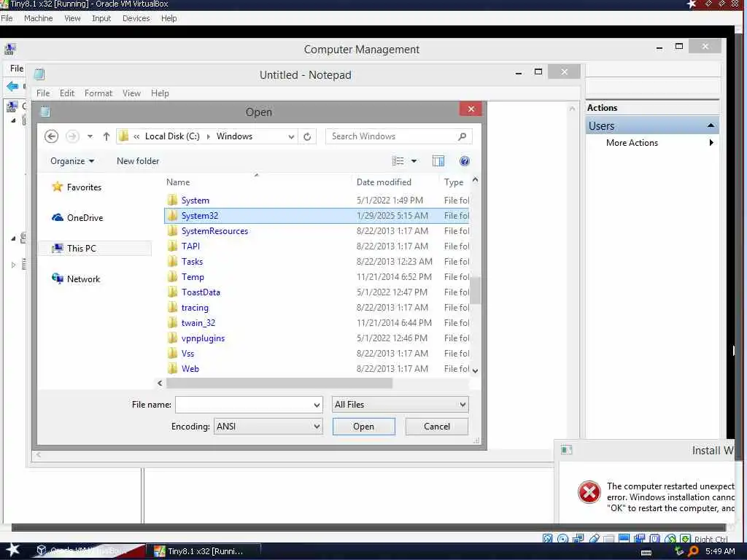747x560 pixels.
Task: Click Local Disk (C:) in address path
Action: click(x=172, y=136)
